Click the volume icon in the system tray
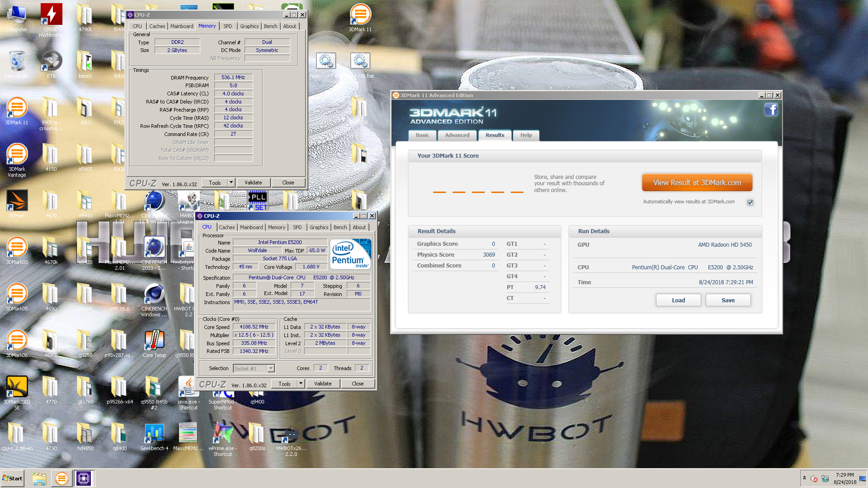Image resolution: width=868 pixels, height=488 pixels. 814,479
